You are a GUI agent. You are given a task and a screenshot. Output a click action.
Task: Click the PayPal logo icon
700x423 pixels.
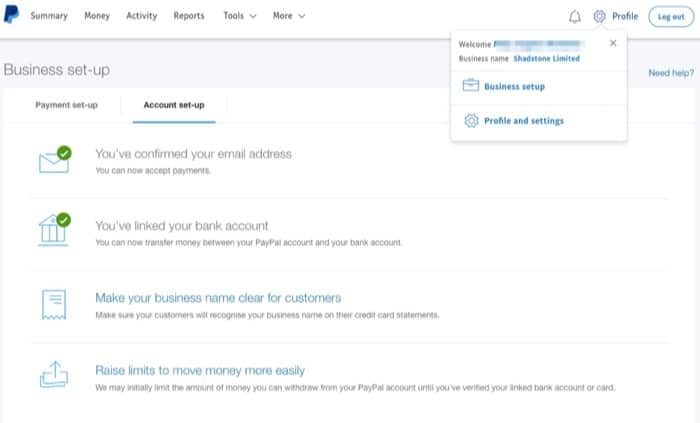click(12, 16)
